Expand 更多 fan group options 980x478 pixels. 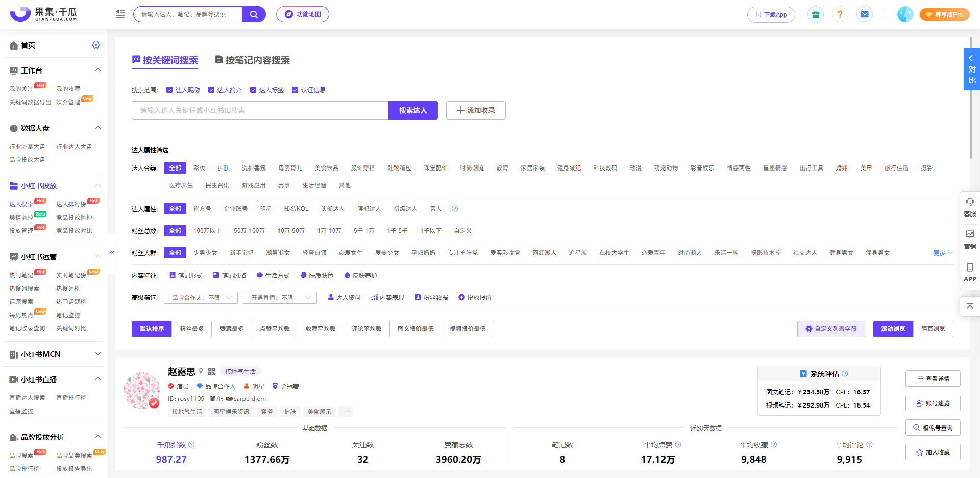pyautogui.click(x=943, y=253)
